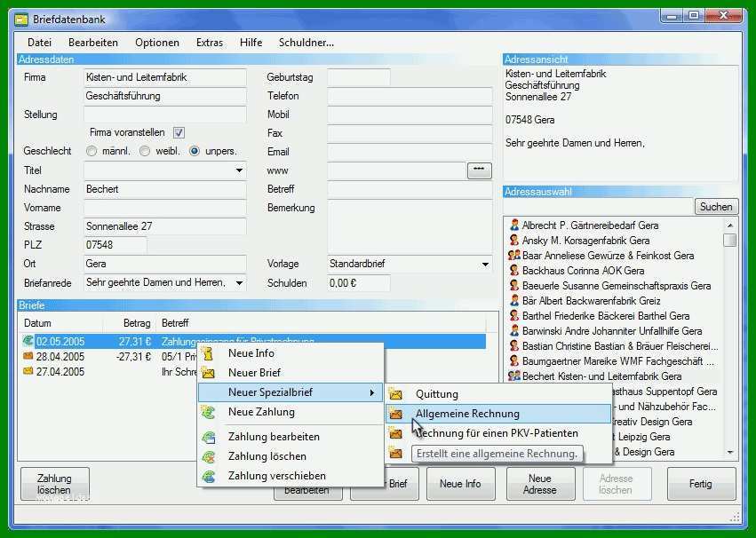The width and height of the screenshot is (756, 538).
Task: Open the Datei menu
Action: coord(40,43)
